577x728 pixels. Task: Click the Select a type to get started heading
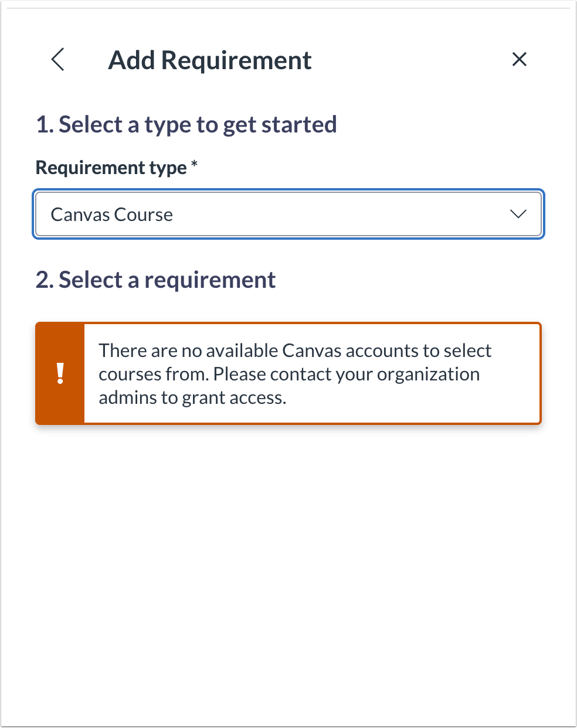click(x=186, y=124)
